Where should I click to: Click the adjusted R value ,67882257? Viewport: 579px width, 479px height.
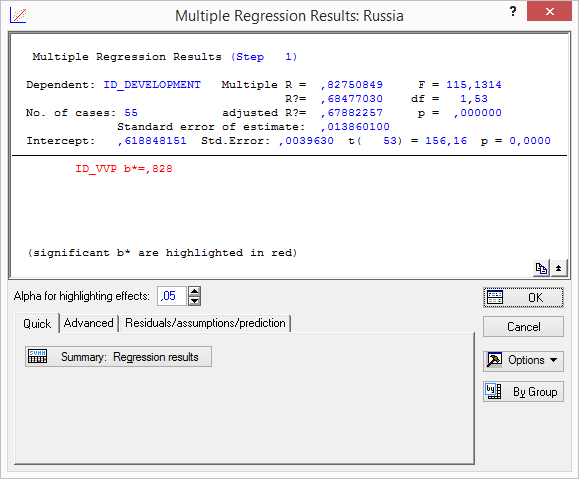[352, 113]
